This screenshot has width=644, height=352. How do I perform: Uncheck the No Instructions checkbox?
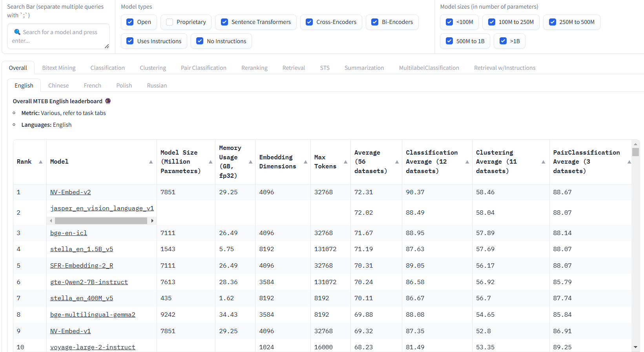click(x=200, y=41)
